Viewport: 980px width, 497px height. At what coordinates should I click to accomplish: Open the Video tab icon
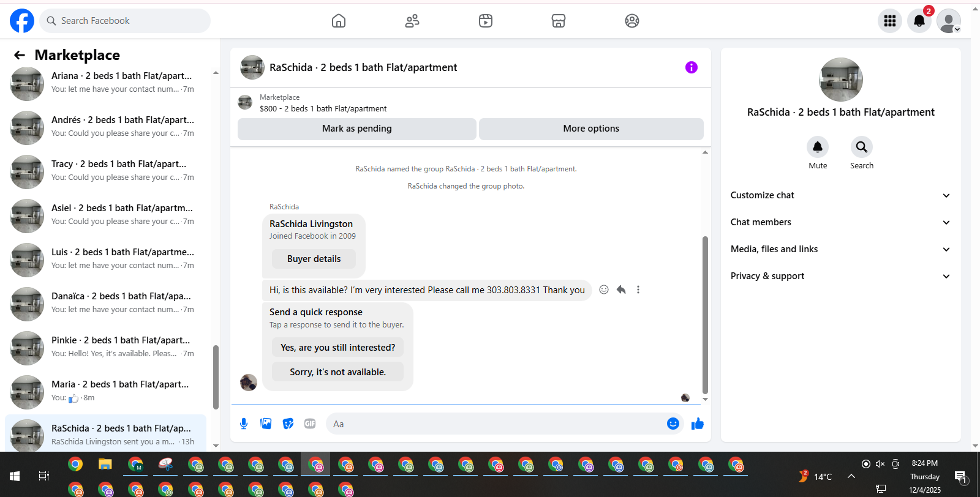[x=486, y=21]
